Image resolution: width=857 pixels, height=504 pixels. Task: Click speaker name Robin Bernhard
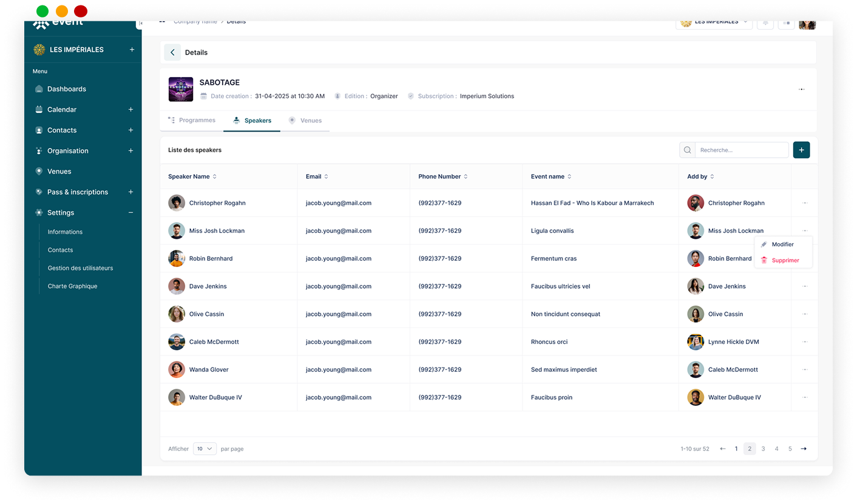(211, 259)
